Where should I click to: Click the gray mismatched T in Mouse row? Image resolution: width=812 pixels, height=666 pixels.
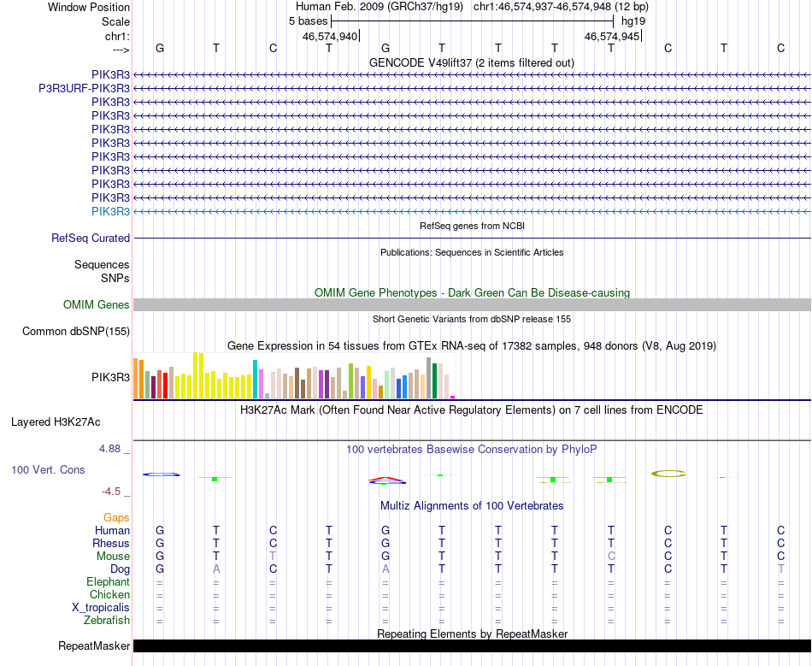[x=273, y=557]
